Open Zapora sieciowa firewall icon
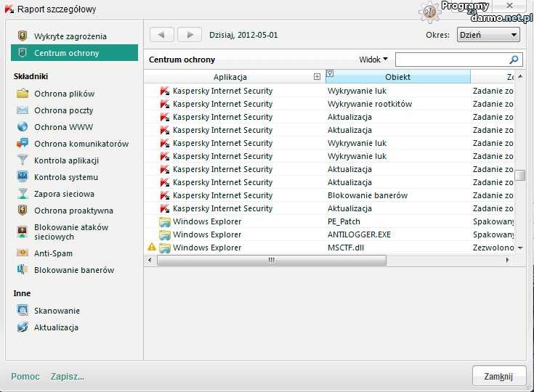 (22, 194)
